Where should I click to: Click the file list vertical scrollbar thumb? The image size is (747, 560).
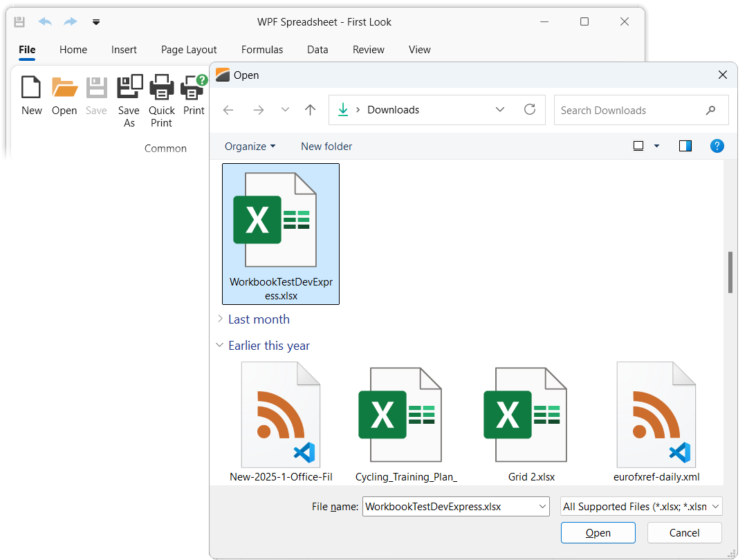(730, 272)
